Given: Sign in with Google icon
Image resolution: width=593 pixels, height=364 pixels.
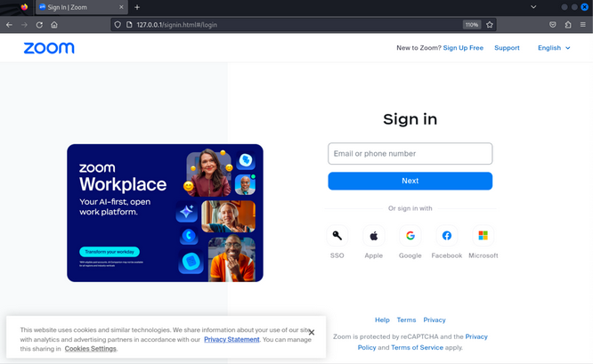Looking at the screenshot, I should [x=410, y=236].
